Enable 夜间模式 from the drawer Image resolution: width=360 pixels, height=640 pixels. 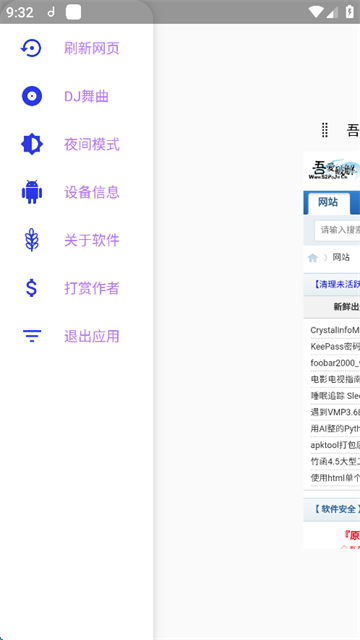[x=92, y=144]
